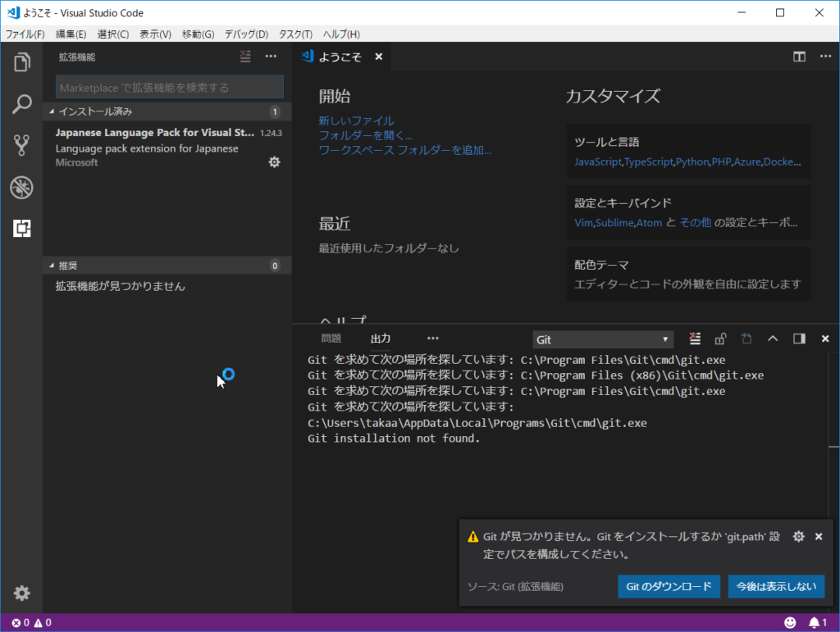Click the Azure link
Viewport: 840px width, 632px height.
pos(747,161)
